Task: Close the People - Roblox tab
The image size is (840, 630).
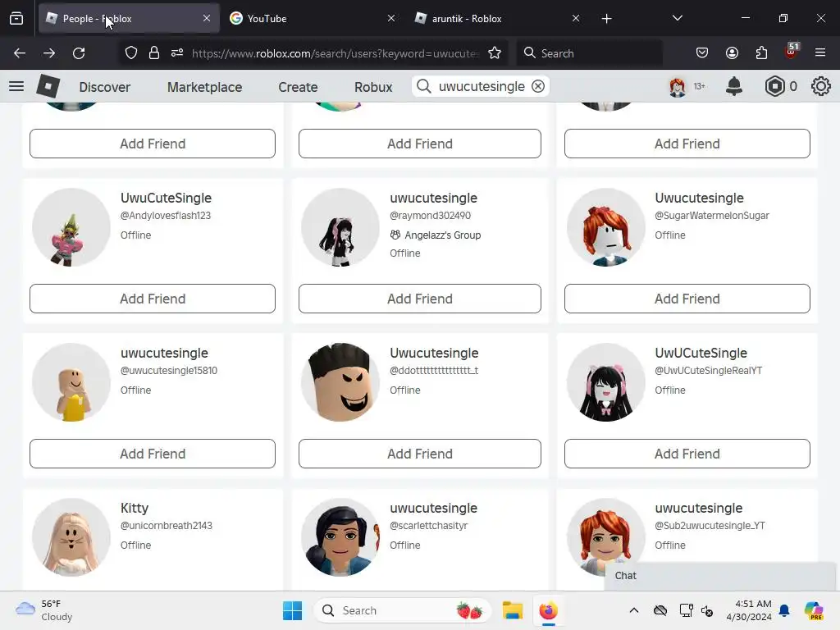Action: click(207, 18)
